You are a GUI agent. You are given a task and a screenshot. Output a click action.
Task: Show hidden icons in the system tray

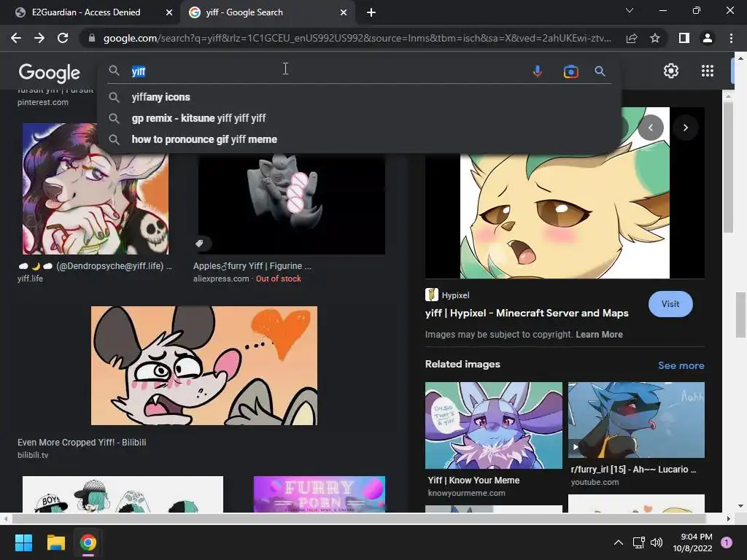(x=619, y=542)
